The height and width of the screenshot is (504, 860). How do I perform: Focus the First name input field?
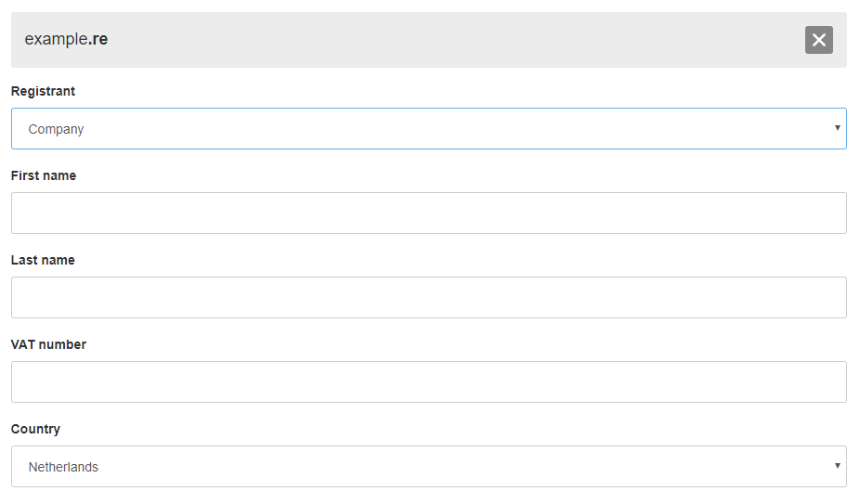pos(428,213)
